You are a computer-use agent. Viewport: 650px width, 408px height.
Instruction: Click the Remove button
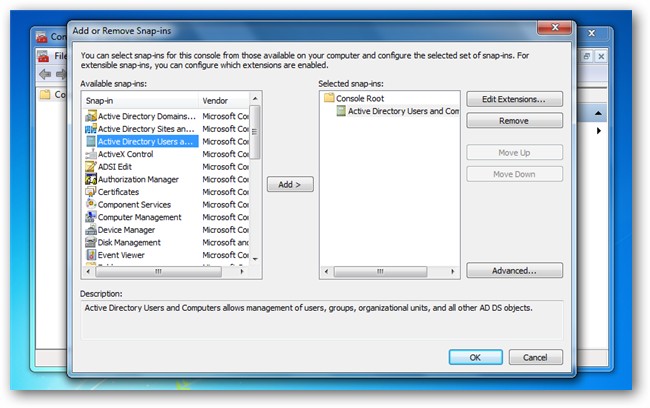tap(514, 121)
